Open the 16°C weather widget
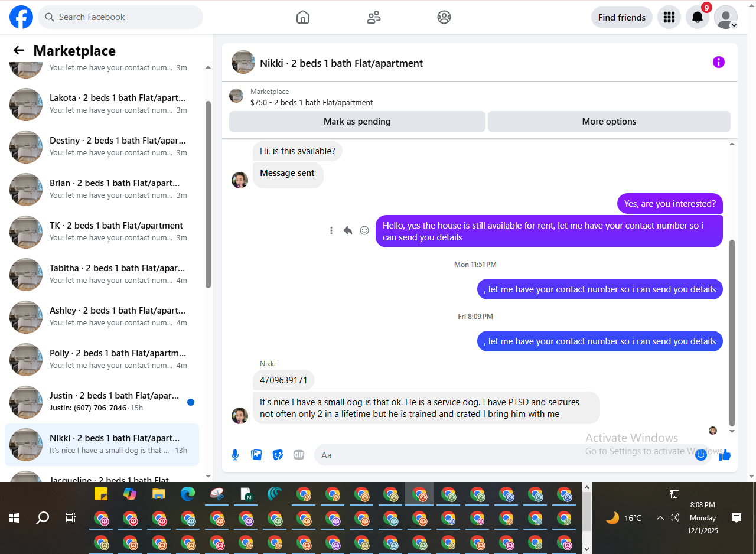The height and width of the screenshot is (554, 756). (624, 518)
